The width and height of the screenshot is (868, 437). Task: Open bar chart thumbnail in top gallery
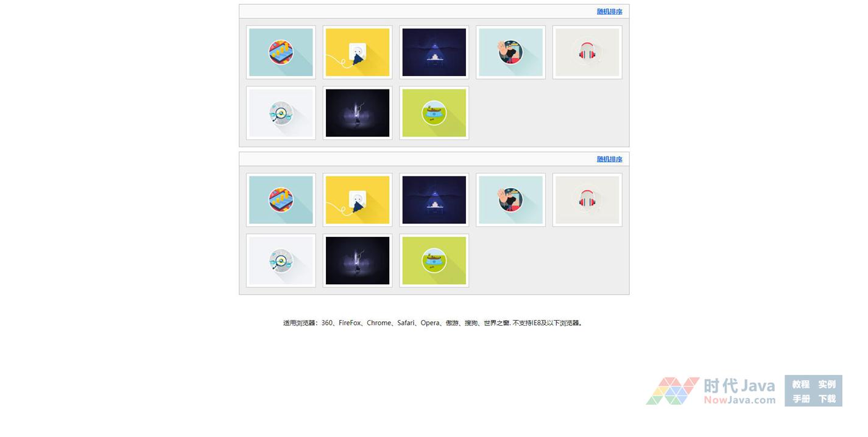point(281,52)
